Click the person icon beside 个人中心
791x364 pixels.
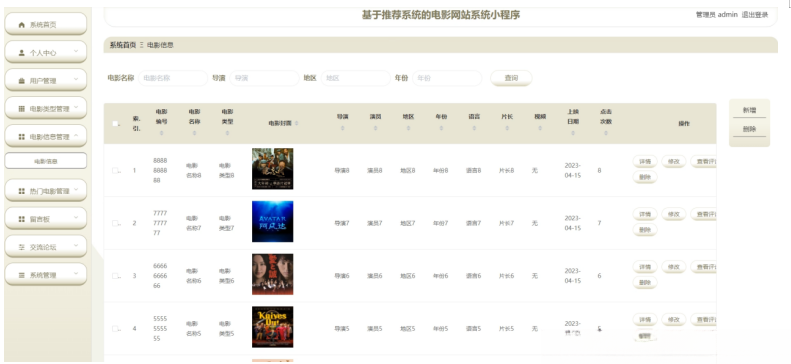coord(21,52)
